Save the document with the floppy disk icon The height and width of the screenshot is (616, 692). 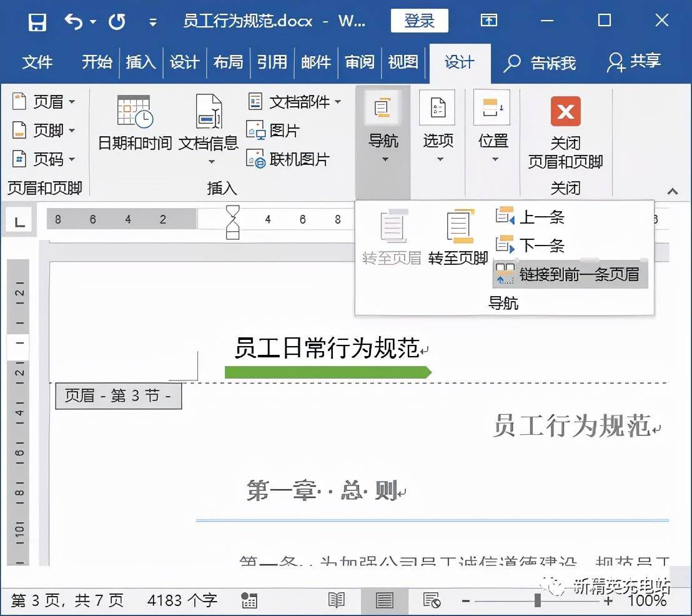tap(37, 21)
